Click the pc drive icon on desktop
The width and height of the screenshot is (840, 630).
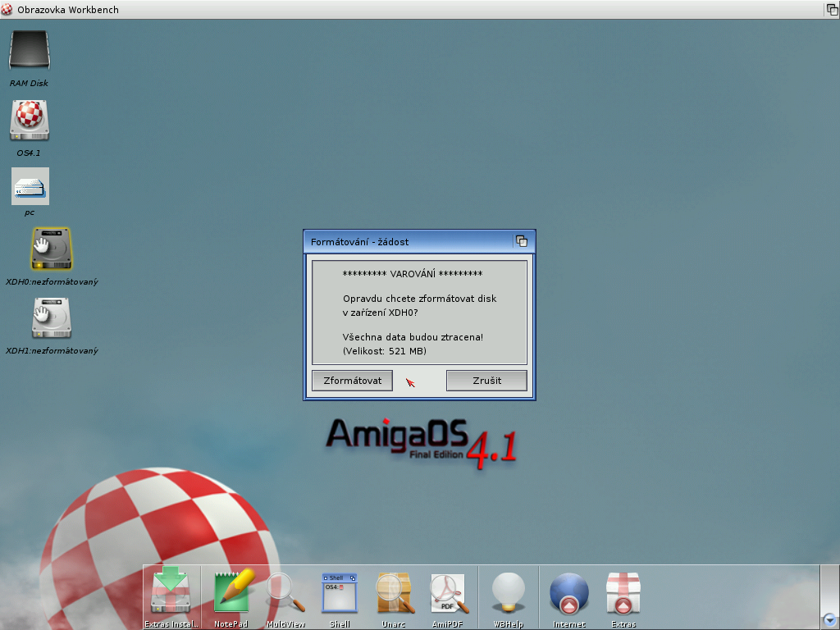coord(30,186)
